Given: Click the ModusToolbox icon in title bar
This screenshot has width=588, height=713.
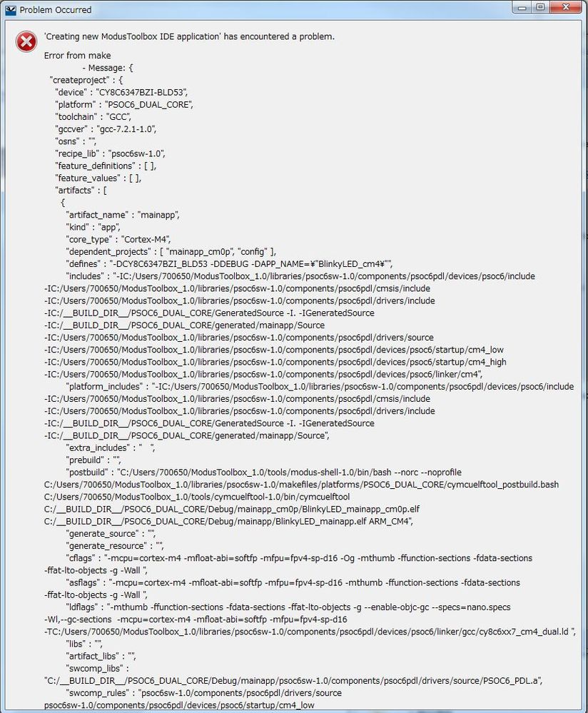Looking at the screenshot, I should click(x=10, y=10).
